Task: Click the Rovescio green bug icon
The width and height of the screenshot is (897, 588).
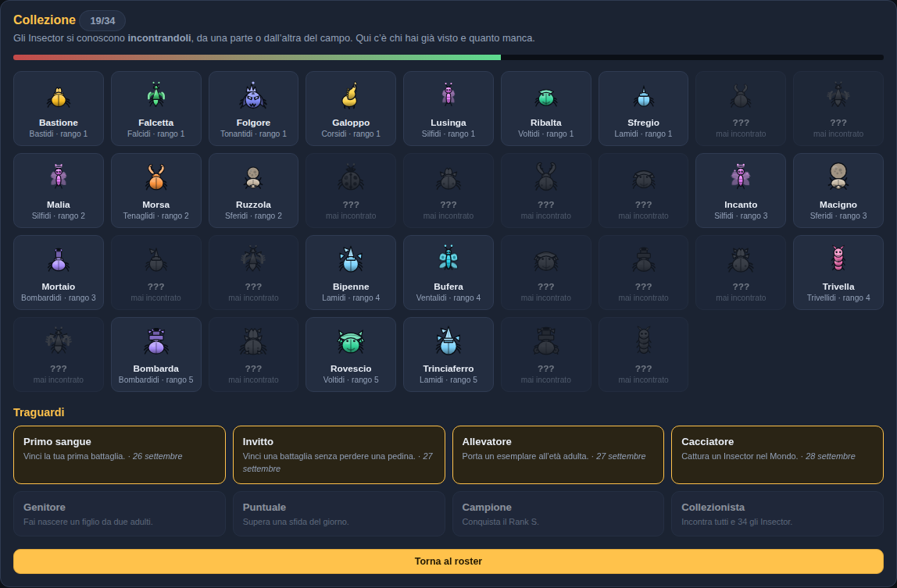Action: coord(351,342)
